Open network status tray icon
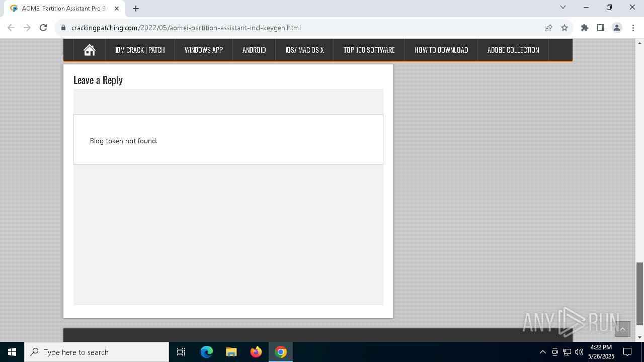Screen dimensions: 644x362 point(567,352)
